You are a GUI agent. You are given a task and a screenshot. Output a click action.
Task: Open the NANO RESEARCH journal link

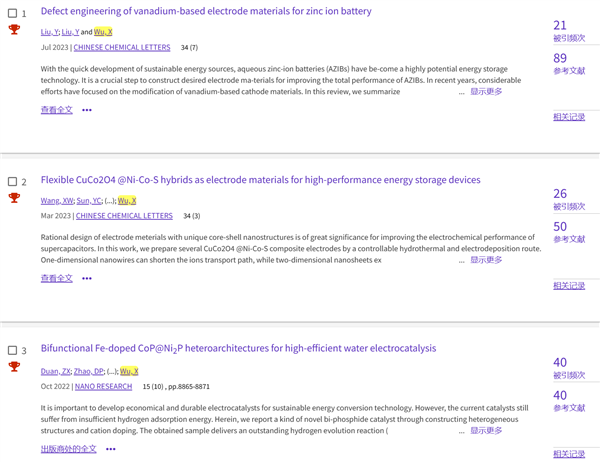[x=103, y=386]
